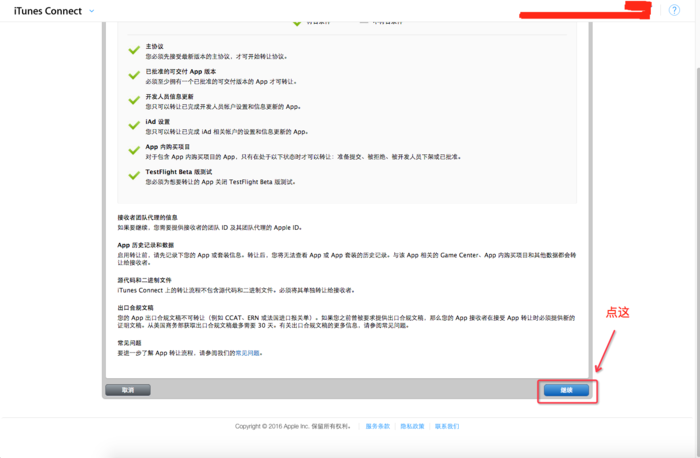Open the 隐私政策 privacy policy link
The height and width of the screenshot is (458, 700).
412,426
